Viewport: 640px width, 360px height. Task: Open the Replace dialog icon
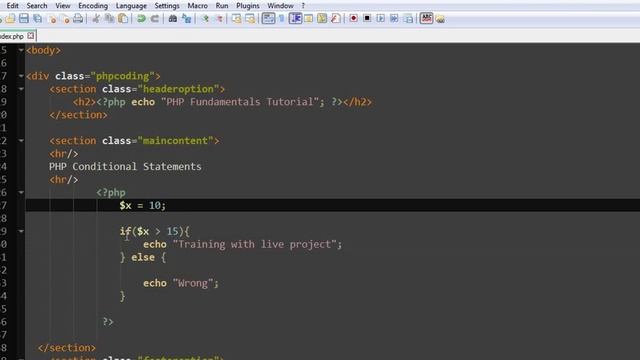(186, 18)
